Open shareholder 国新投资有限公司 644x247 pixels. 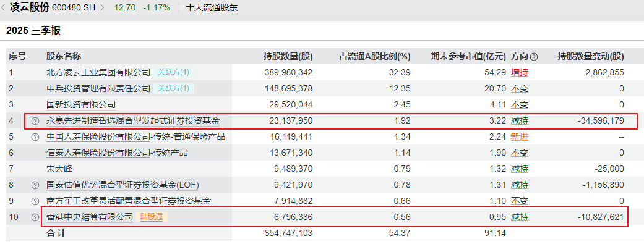point(81,104)
